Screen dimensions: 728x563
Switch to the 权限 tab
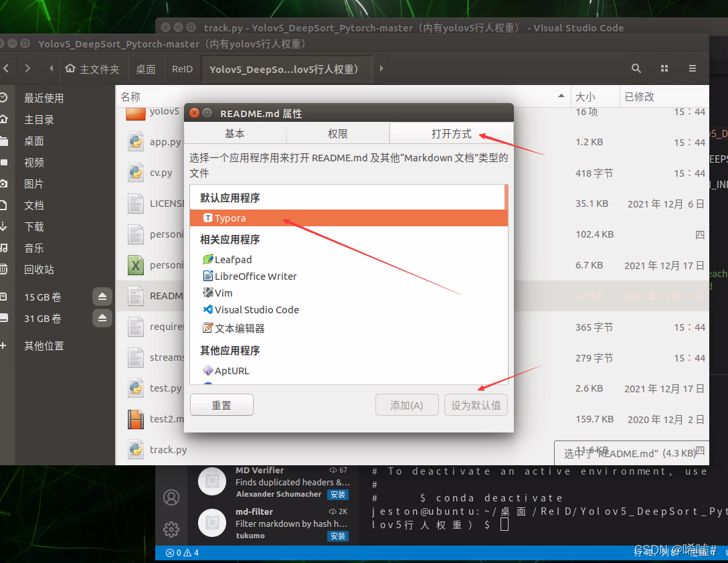pos(337,134)
